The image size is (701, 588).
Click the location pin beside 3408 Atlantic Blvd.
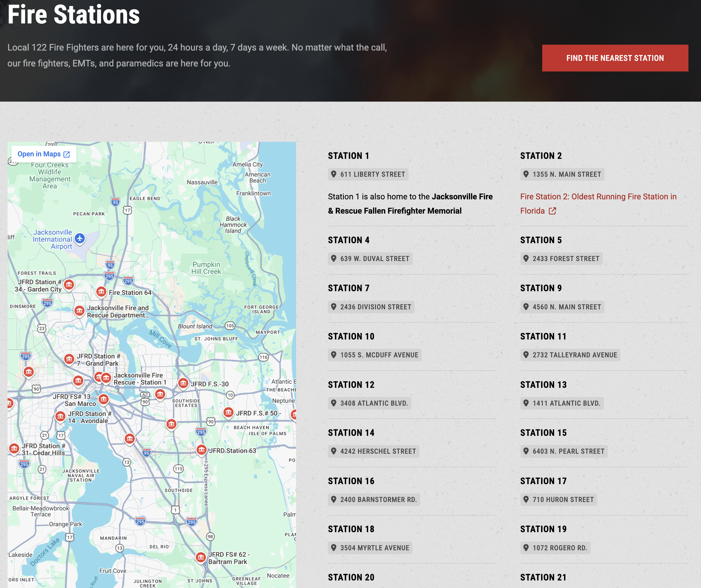[x=333, y=403]
